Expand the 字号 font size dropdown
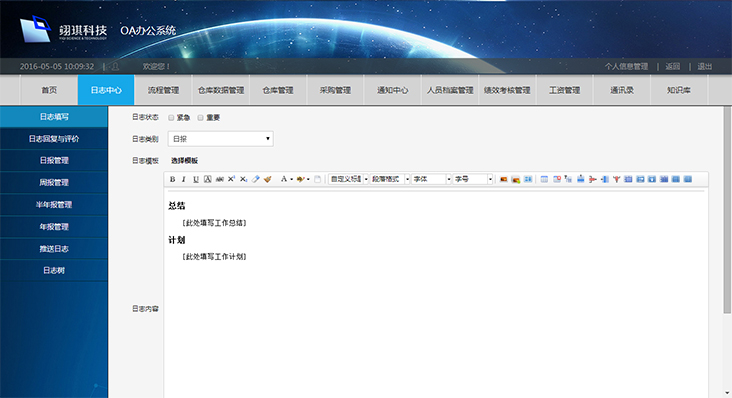 point(472,179)
